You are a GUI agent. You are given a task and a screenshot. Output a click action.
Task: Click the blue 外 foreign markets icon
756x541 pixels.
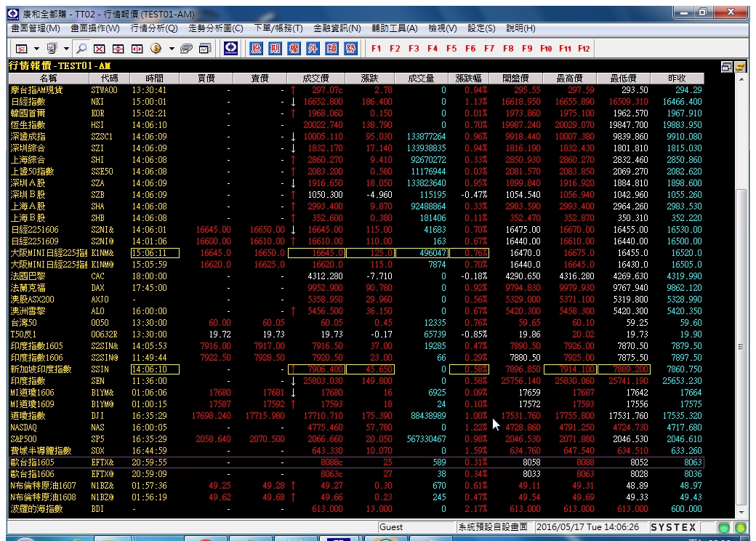pyautogui.click(x=313, y=48)
